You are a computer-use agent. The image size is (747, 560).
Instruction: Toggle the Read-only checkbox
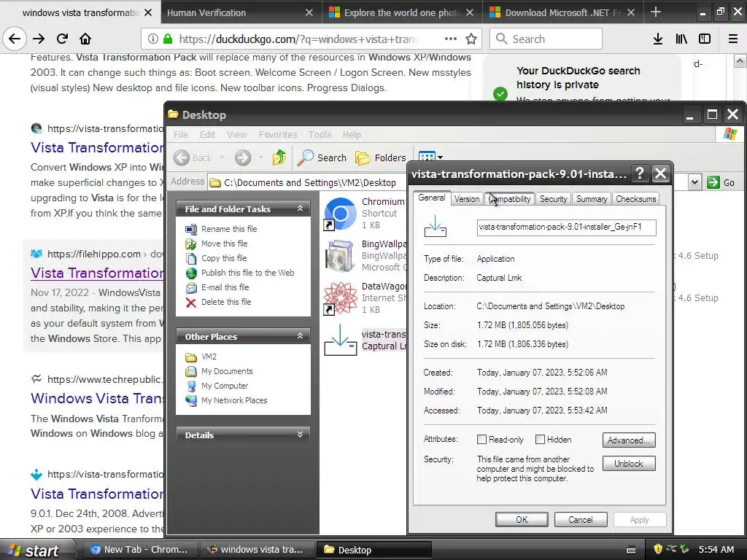pyautogui.click(x=481, y=440)
